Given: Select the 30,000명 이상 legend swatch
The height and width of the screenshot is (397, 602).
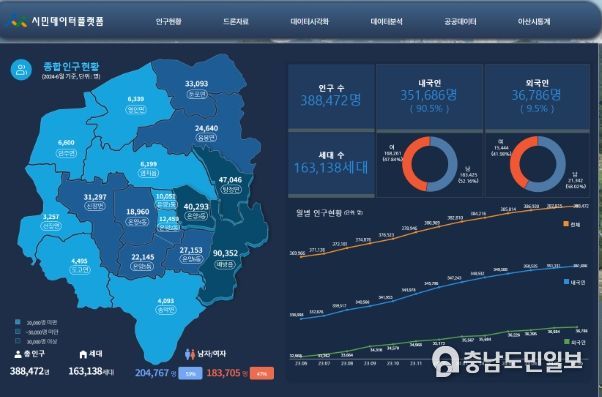Looking at the screenshot, I should tap(18, 341).
